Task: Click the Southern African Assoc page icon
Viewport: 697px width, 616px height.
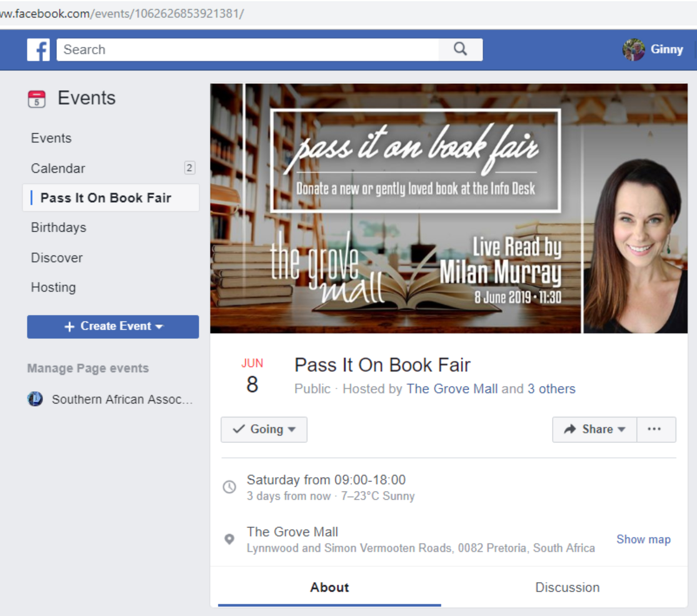Action: coord(35,399)
